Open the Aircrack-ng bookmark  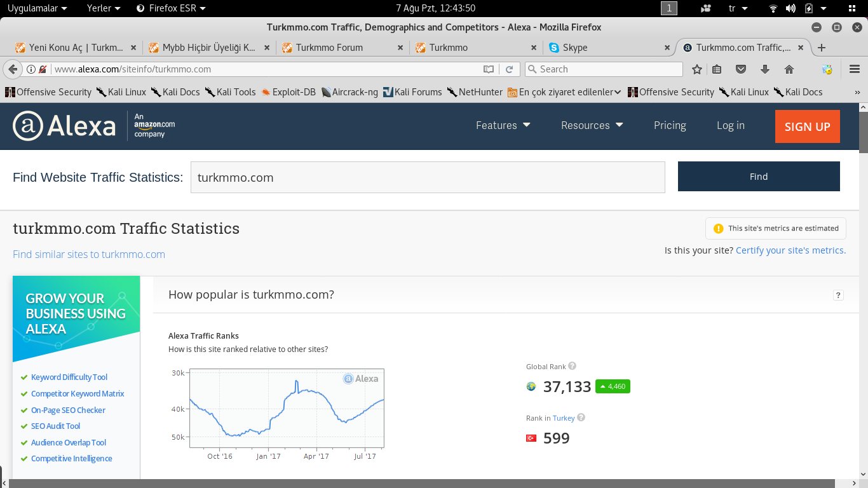pos(349,92)
